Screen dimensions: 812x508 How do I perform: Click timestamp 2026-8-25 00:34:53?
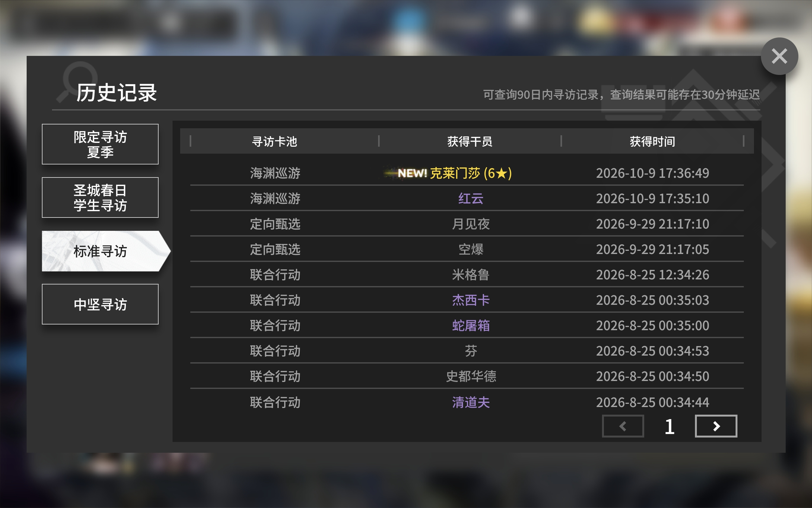(x=652, y=351)
